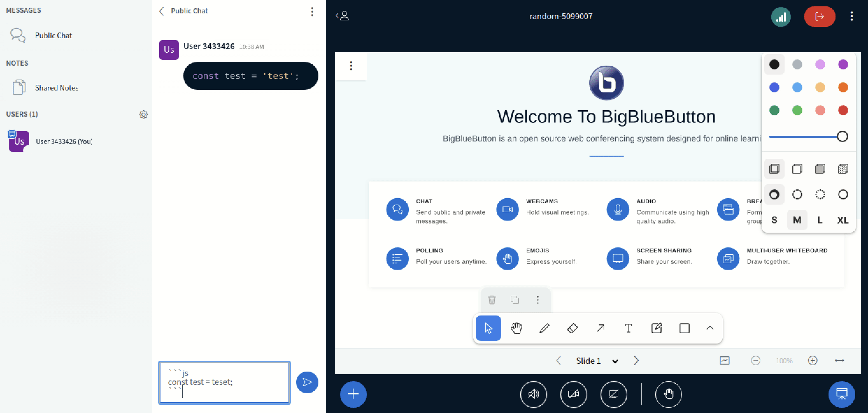Select red color swatch

tap(843, 110)
